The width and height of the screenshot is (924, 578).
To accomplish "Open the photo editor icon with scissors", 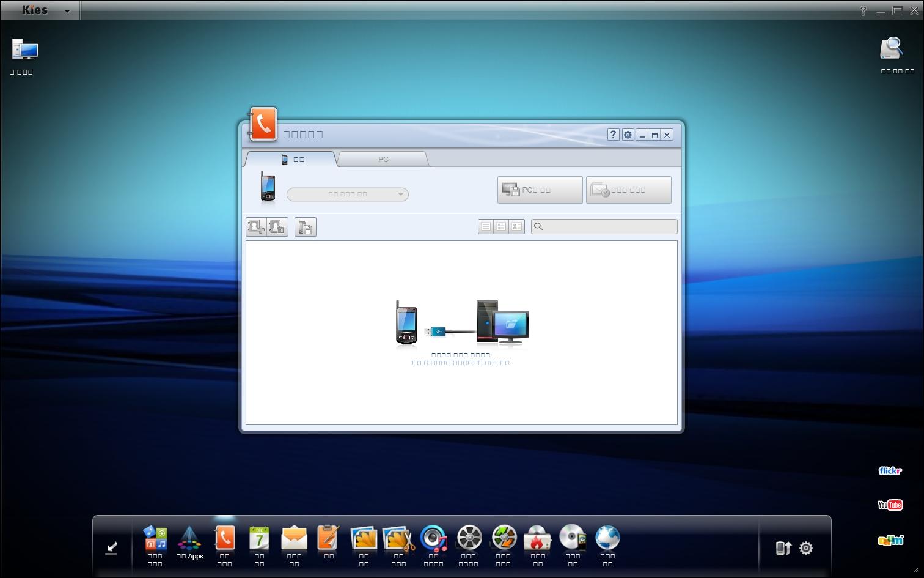I will pos(398,539).
